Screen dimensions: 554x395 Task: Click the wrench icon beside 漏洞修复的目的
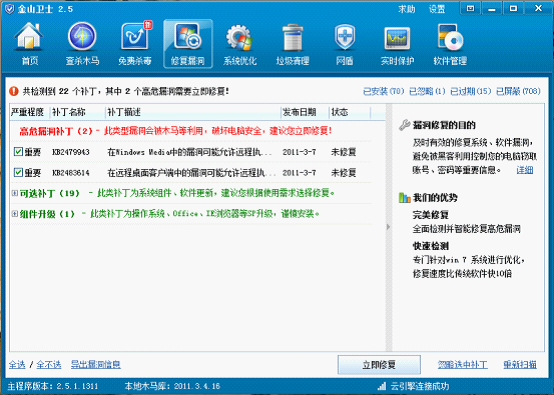pyautogui.click(x=404, y=125)
